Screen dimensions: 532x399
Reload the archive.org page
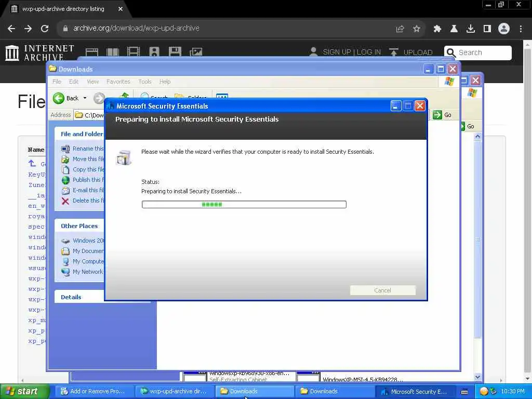tap(45, 29)
